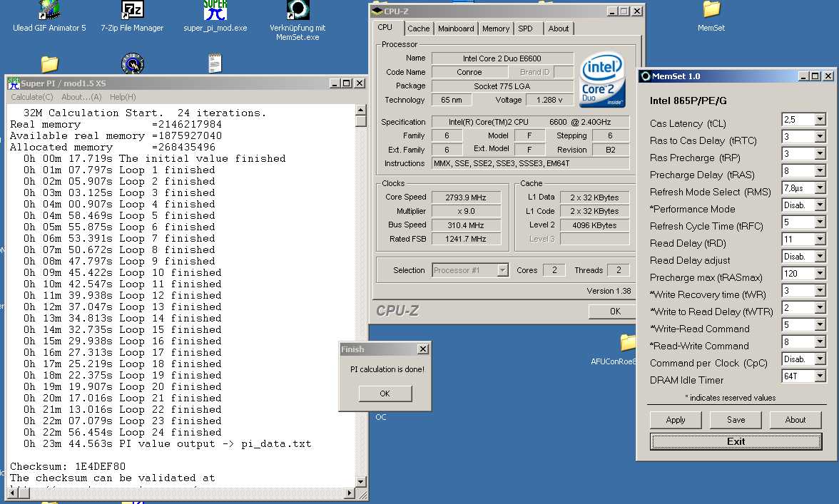Click the Multiplier value x 9.0
Image resolution: width=839 pixels, height=504 pixels.
click(x=466, y=211)
